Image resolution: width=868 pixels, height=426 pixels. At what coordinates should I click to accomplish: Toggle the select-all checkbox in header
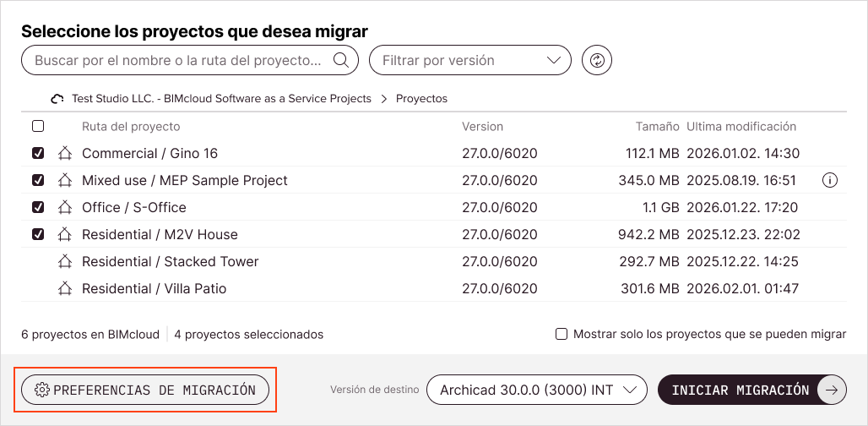coord(38,126)
